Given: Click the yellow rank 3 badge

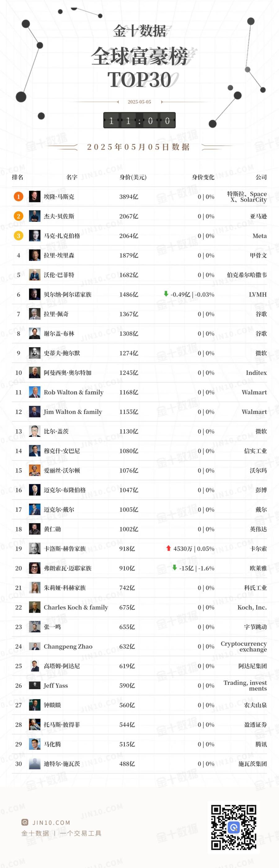Looking at the screenshot, I should click(19, 235).
